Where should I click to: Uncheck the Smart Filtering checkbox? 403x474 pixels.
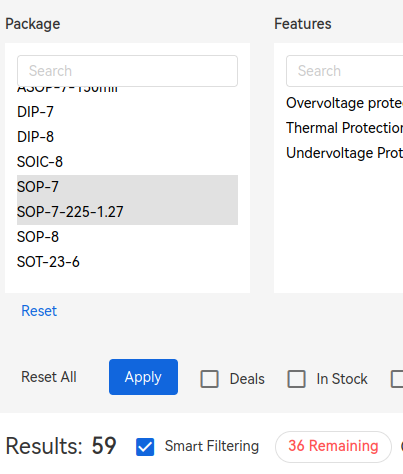145,447
